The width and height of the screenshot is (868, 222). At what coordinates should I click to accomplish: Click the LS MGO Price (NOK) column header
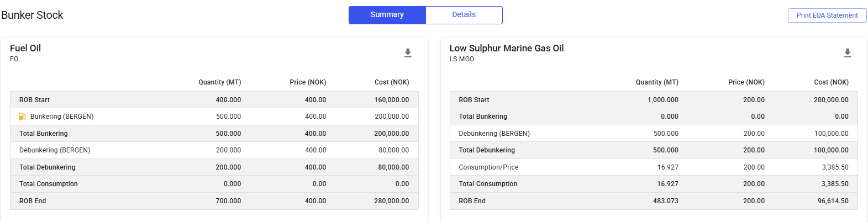746,82
